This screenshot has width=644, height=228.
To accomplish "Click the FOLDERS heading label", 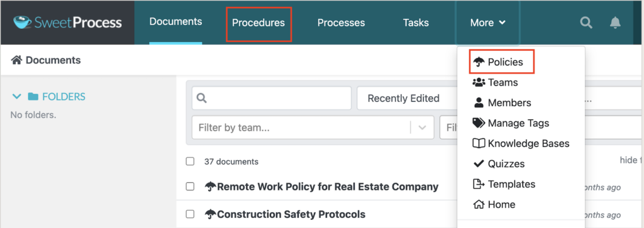I will click(x=64, y=97).
